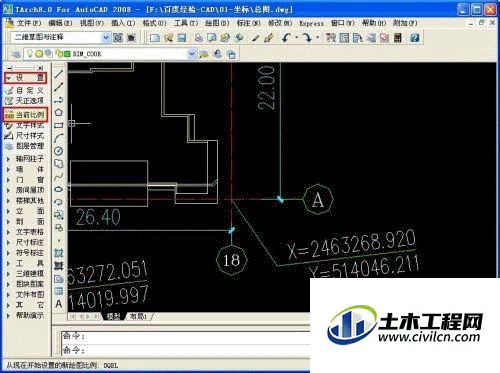Click the 尺寸样式 command

(25, 136)
